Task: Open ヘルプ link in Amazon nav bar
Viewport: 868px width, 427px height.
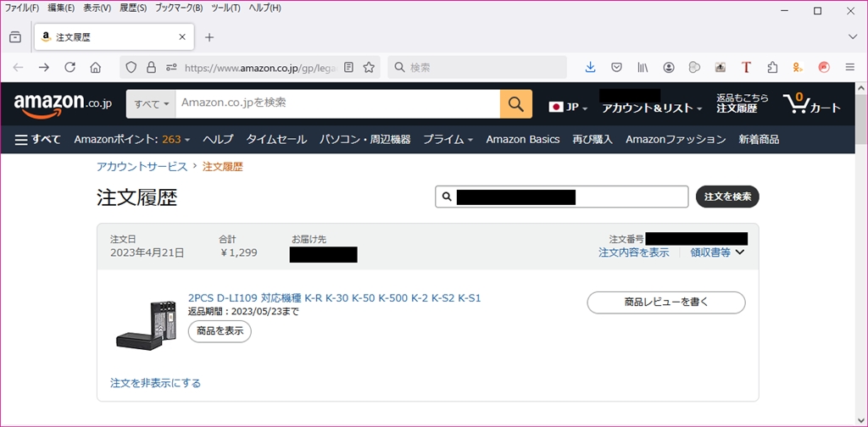Action: click(x=218, y=140)
